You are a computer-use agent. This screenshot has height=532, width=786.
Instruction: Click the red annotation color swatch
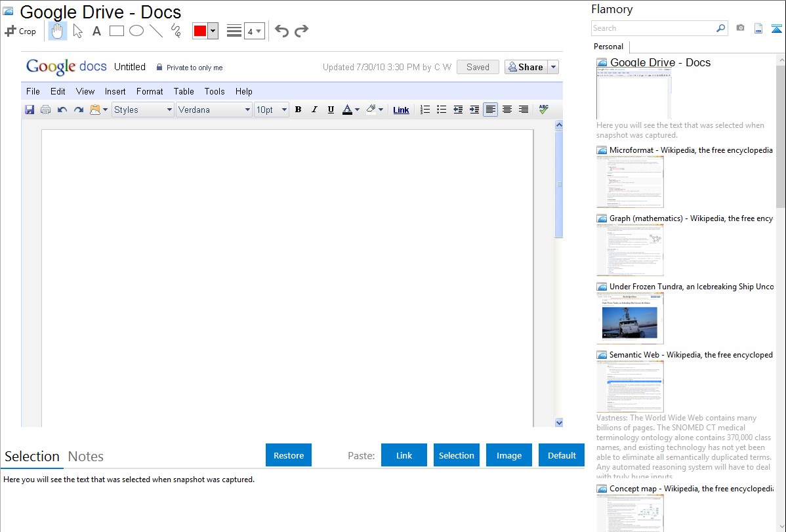[200, 31]
